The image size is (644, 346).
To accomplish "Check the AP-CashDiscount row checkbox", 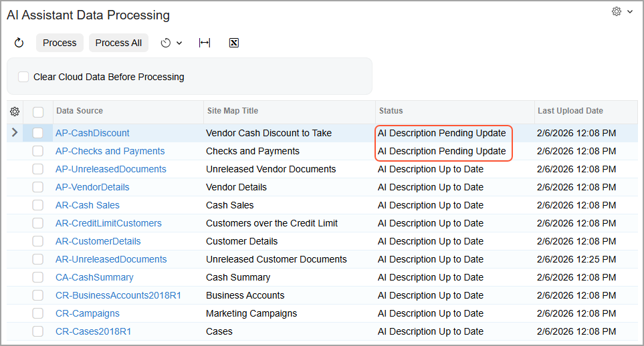I will point(38,133).
